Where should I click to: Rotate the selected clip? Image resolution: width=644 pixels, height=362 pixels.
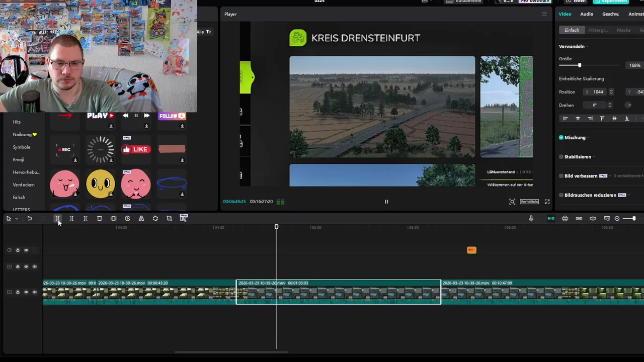[x=155, y=218]
